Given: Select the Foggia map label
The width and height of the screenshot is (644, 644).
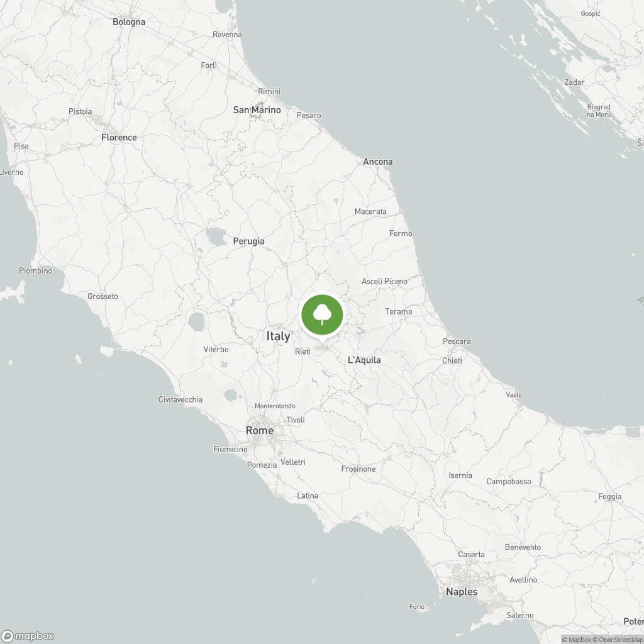Looking at the screenshot, I should coord(610,497).
